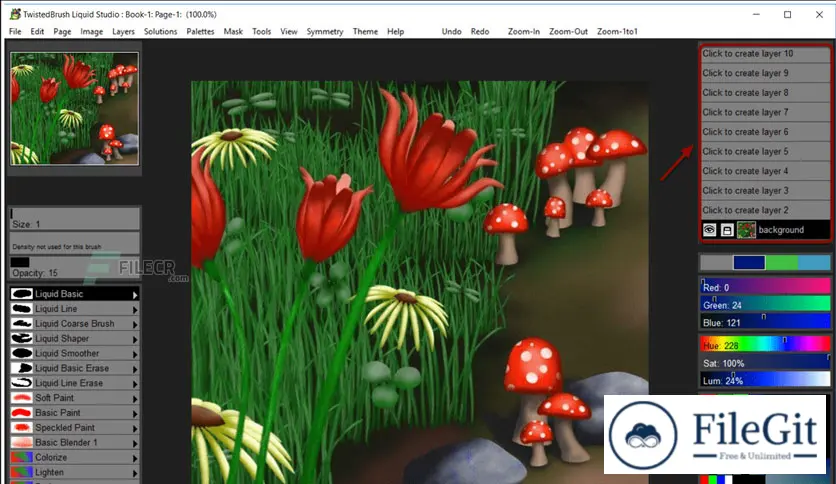Expand Liquid Basic Erase submenu arrow
The height and width of the screenshot is (484, 836).
pos(135,369)
